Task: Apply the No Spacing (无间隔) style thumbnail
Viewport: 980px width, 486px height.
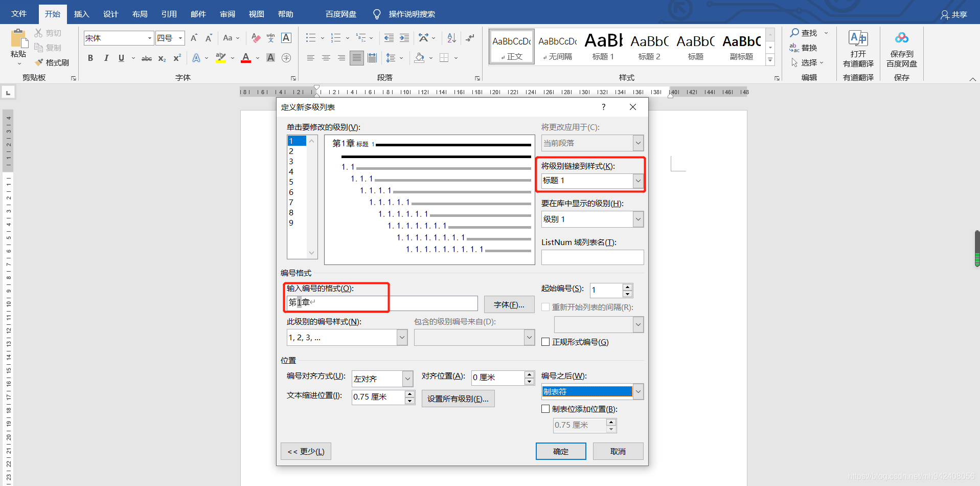Action: 557,46
